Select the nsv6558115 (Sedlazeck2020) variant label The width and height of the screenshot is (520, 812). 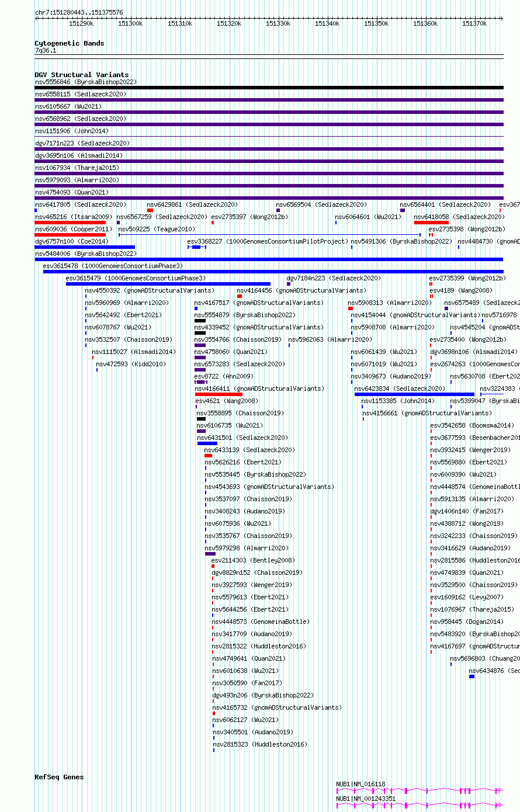[x=81, y=95]
